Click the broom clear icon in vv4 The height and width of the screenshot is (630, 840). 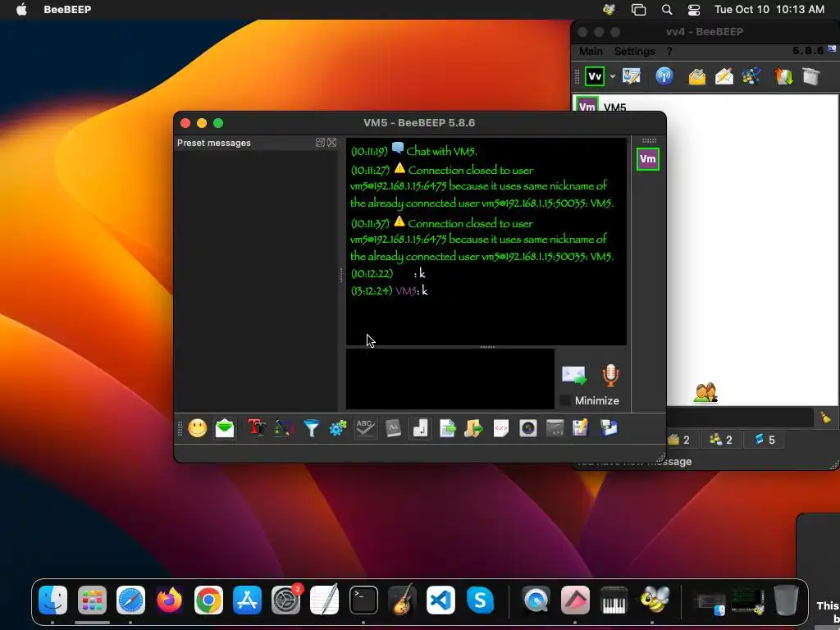click(x=825, y=418)
